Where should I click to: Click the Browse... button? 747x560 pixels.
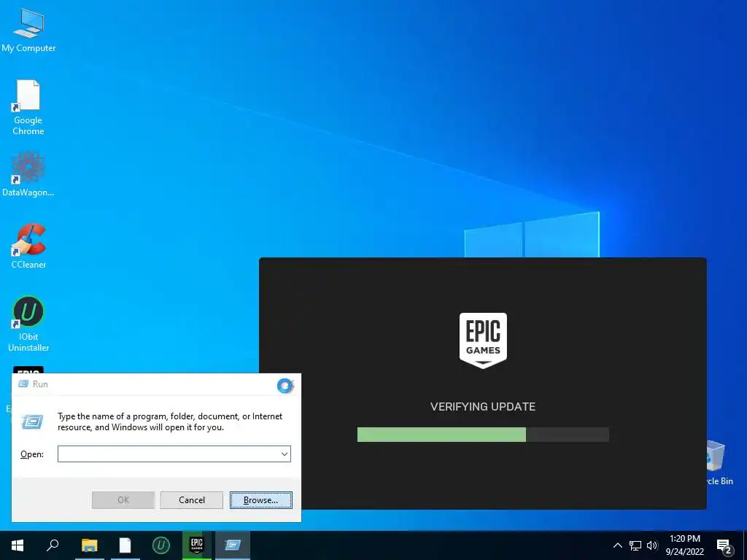click(260, 500)
